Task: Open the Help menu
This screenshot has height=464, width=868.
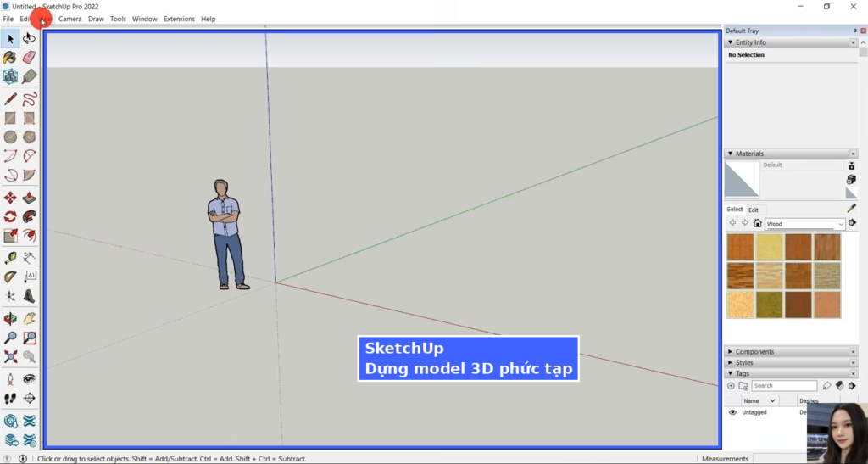Action: [209, 19]
